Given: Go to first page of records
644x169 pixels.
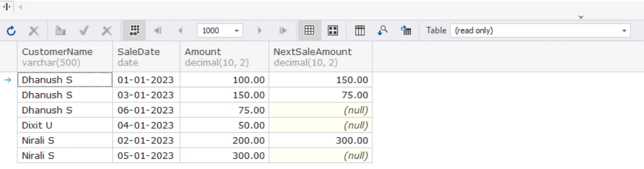Looking at the screenshot, I should click(158, 31).
